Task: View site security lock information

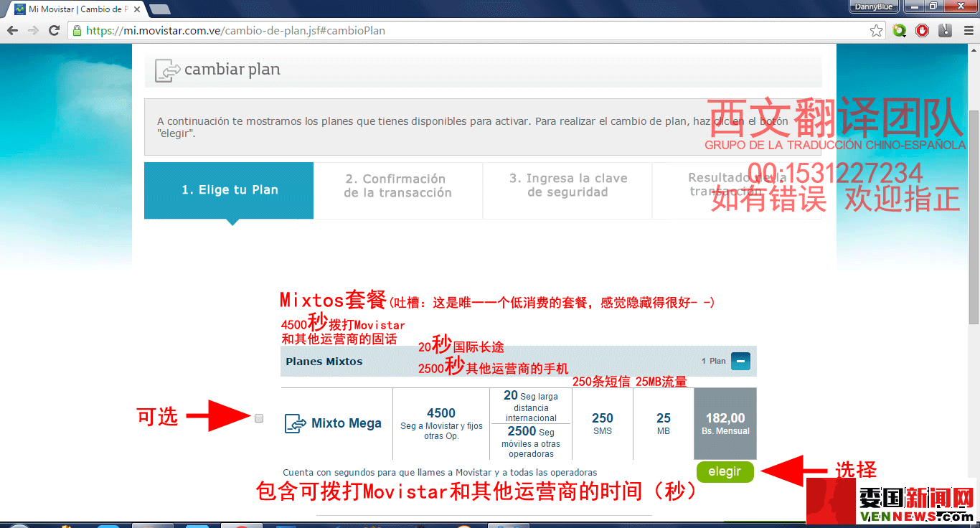Action: (77, 31)
